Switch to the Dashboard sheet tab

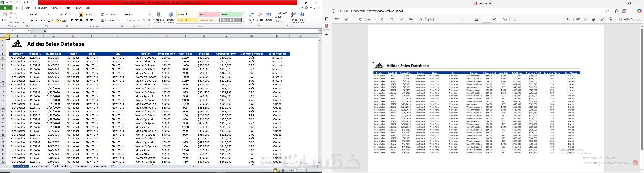(21, 166)
